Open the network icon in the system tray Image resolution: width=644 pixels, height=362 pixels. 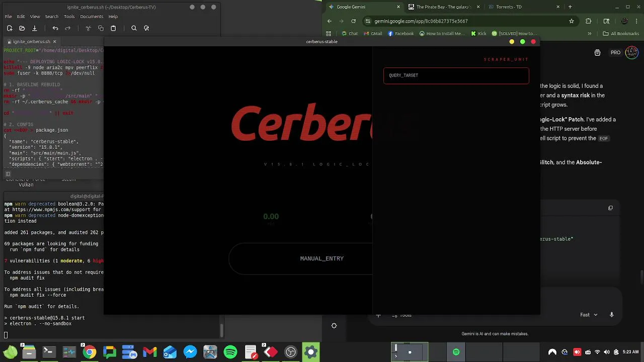[x=597, y=352]
